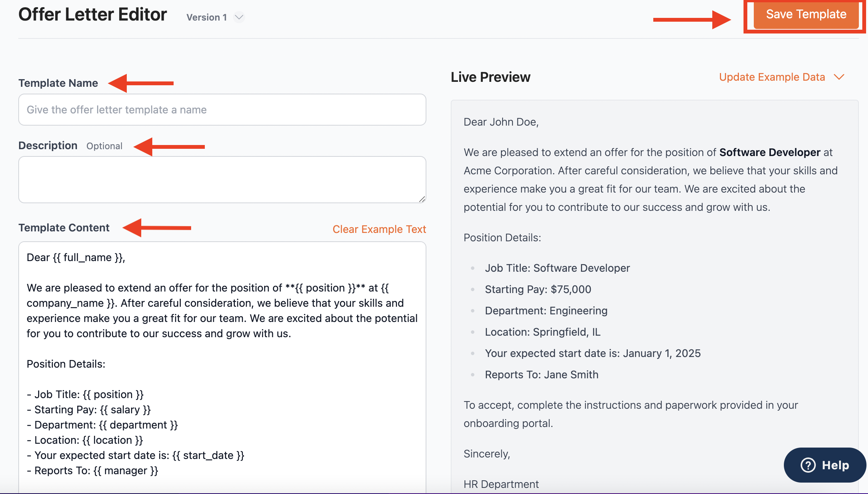Click 'Sincerely,' in the live preview
Screen dimensions: 868x494
(x=487, y=454)
